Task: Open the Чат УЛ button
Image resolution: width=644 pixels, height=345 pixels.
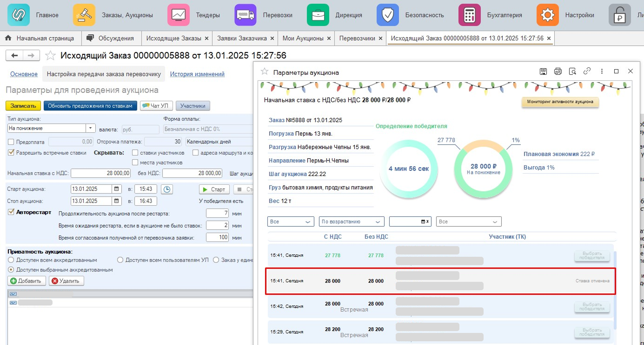Action: coord(157,106)
